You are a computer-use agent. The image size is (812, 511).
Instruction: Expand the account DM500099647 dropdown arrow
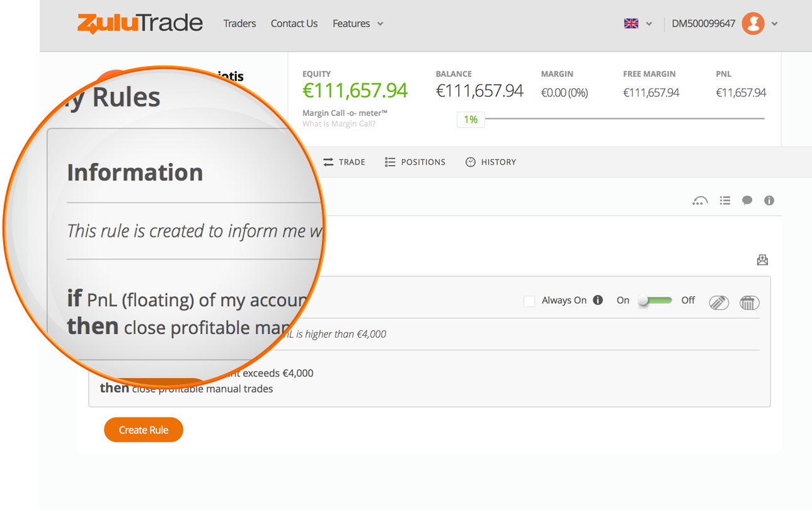775,24
